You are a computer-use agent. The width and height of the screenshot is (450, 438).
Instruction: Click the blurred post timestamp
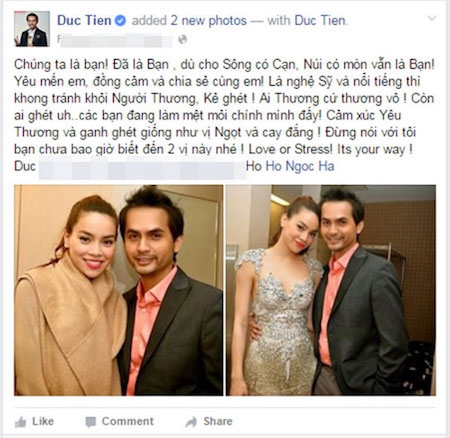point(116,40)
